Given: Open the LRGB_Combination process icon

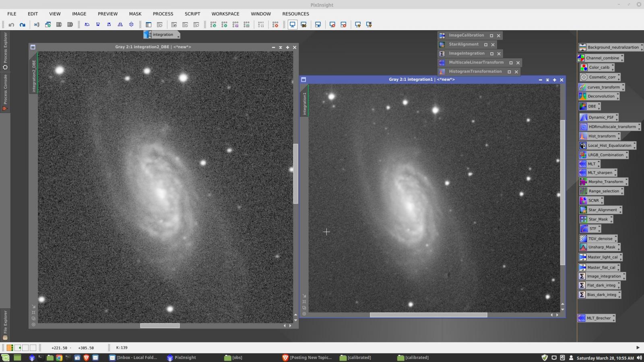Looking at the screenshot, I should [x=603, y=154].
